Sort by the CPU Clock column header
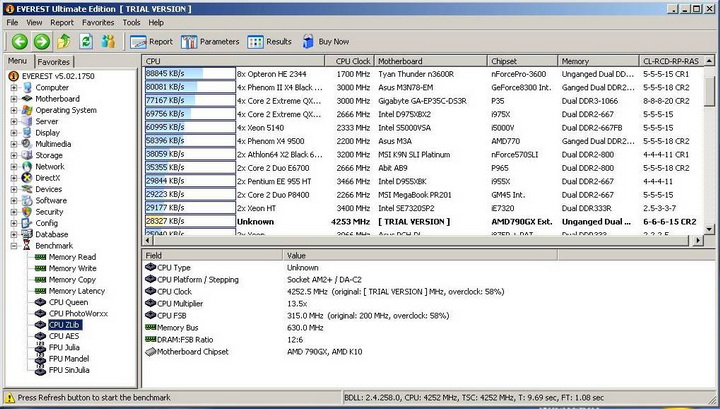Image resolution: width=720 pixels, height=409 pixels. tap(350, 61)
